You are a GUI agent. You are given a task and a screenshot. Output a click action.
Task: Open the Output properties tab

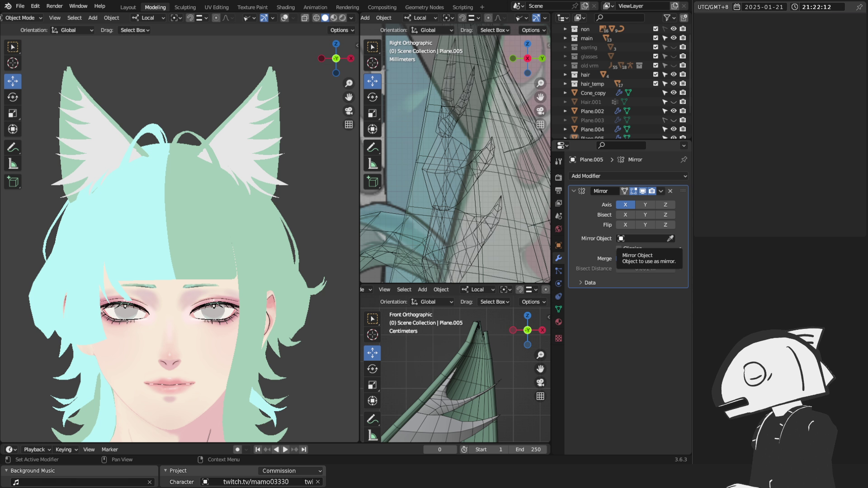coord(558,190)
